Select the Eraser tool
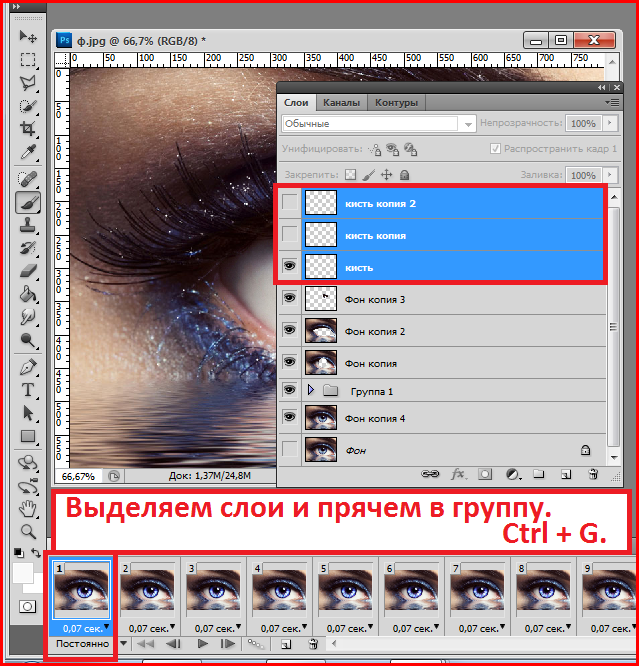The width and height of the screenshot is (639, 666). (28, 271)
